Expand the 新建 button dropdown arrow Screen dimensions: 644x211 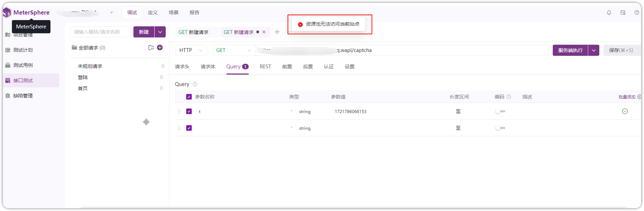160,32
